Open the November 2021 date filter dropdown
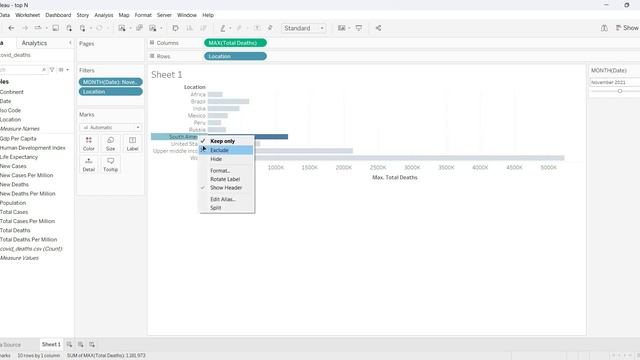Viewport: 640px width, 360px height. (615, 82)
